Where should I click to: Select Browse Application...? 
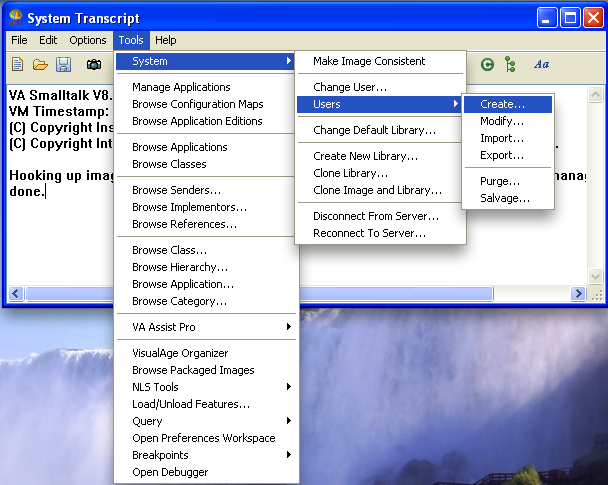(x=206, y=285)
